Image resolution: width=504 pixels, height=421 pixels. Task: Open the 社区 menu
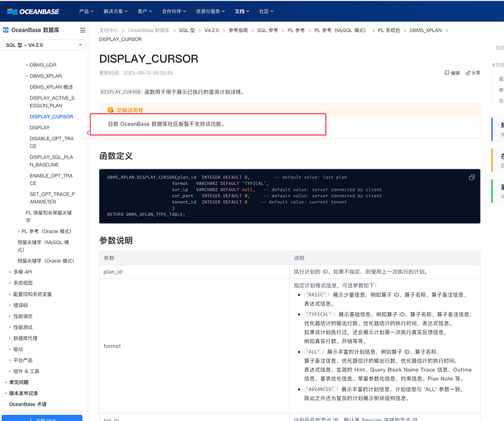click(266, 11)
